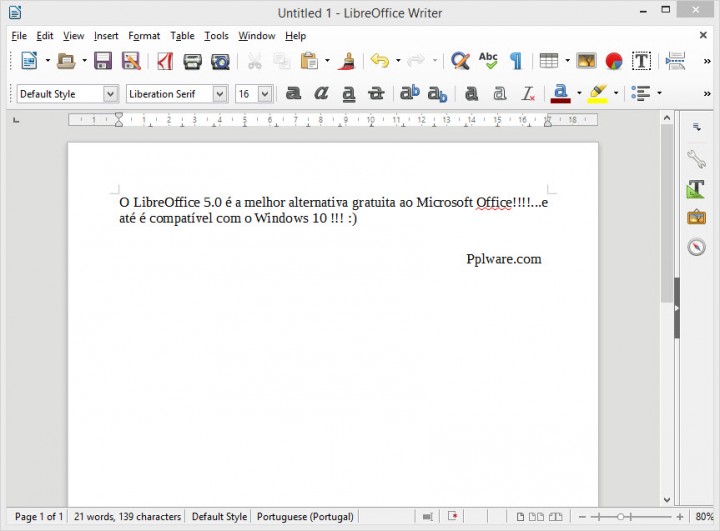Image resolution: width=720 pixels, height=531 pixels.
Task: Click the vertical scrollbar down arrow
Action: 667,499
